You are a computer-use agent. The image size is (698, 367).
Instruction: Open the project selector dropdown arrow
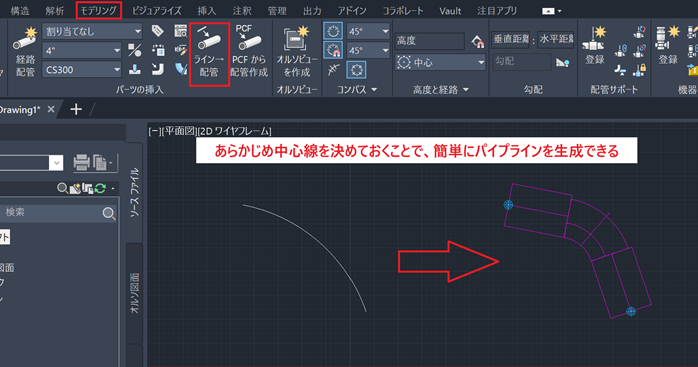pos(57,163)
